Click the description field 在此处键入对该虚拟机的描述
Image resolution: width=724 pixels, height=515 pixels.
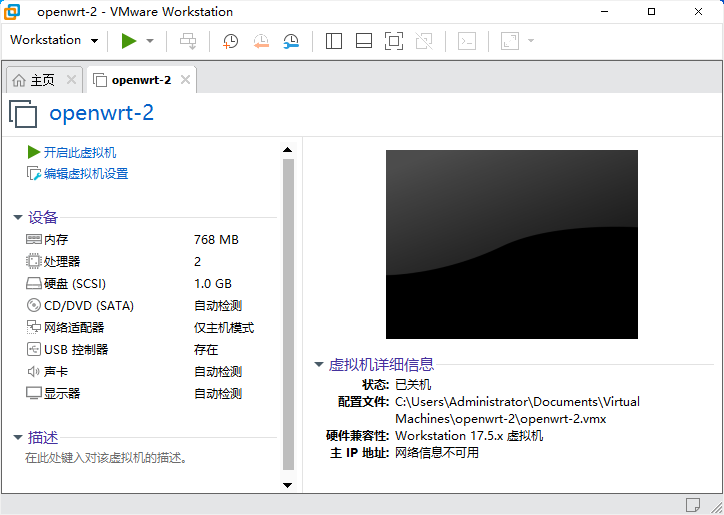[106, 458]
